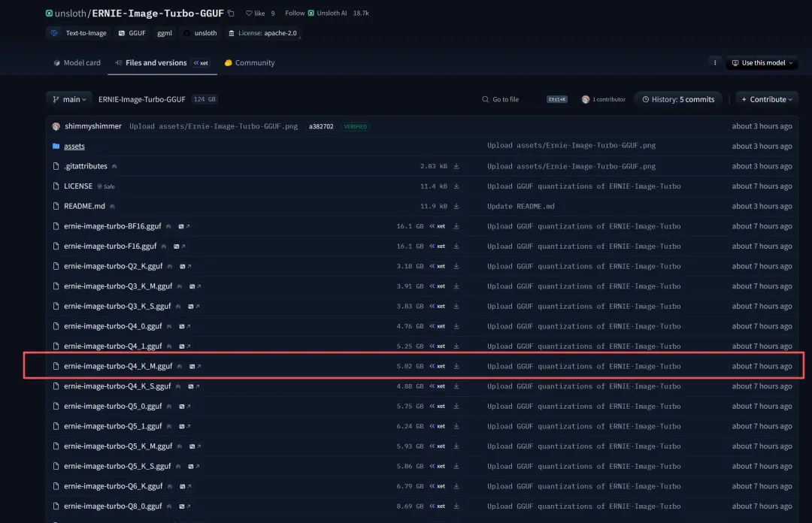Download ernie-image-turbo-Q2_K.gguf
812x523 pixels.
[456, 266]
